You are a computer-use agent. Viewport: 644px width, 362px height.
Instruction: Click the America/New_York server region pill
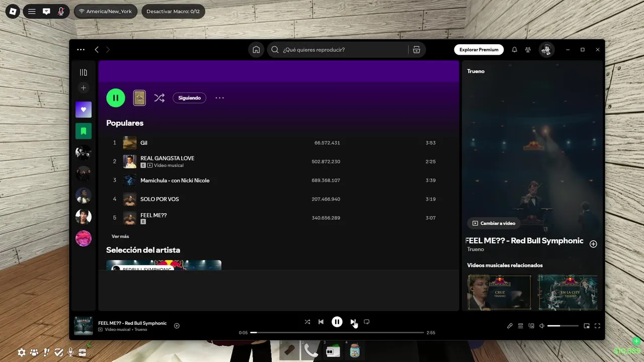(106, 11)
